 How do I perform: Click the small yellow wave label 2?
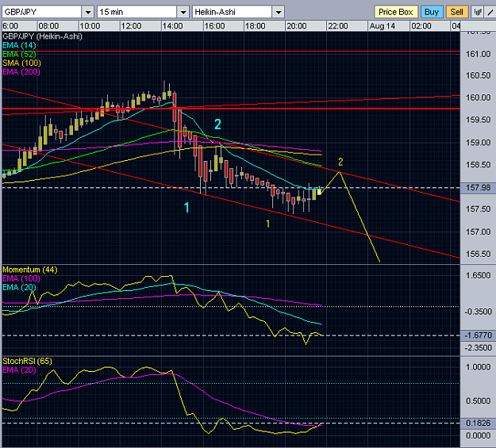(340, 162)
